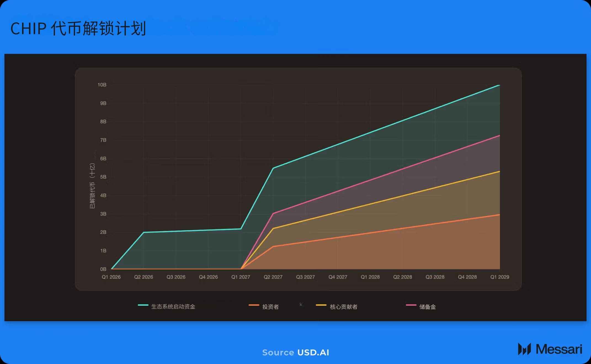Image resolution: width=591 pixels, height=364 pixels.
Task: Toggle the 储备金 legend entry
Action: 427,307
